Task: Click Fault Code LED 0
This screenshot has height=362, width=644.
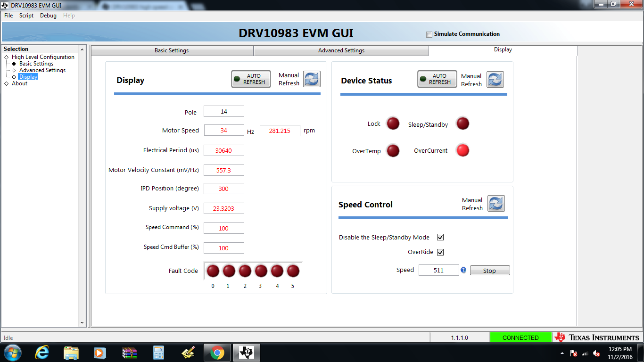Action: [213, 271]
